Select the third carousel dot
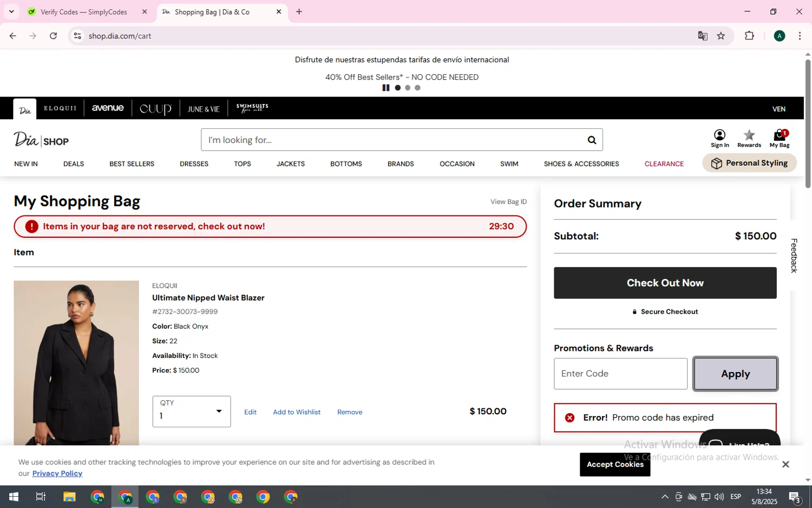 pos(417,88)
